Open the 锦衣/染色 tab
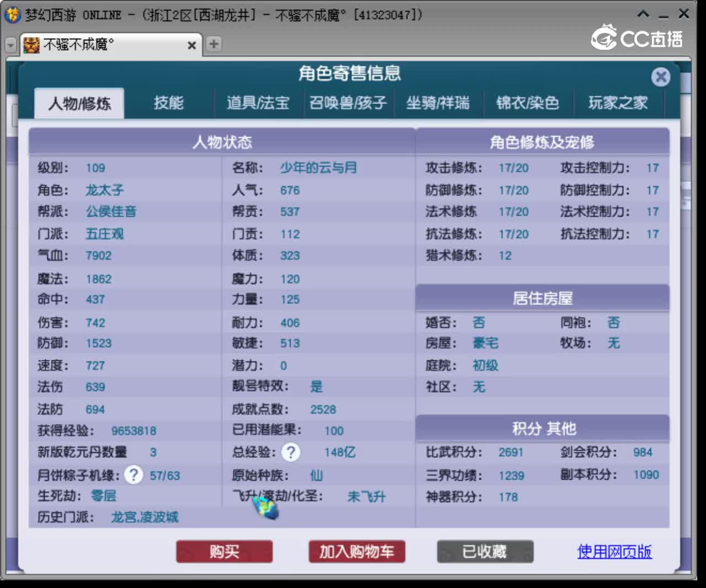706x588 pixels. click(x=528, y=103)
